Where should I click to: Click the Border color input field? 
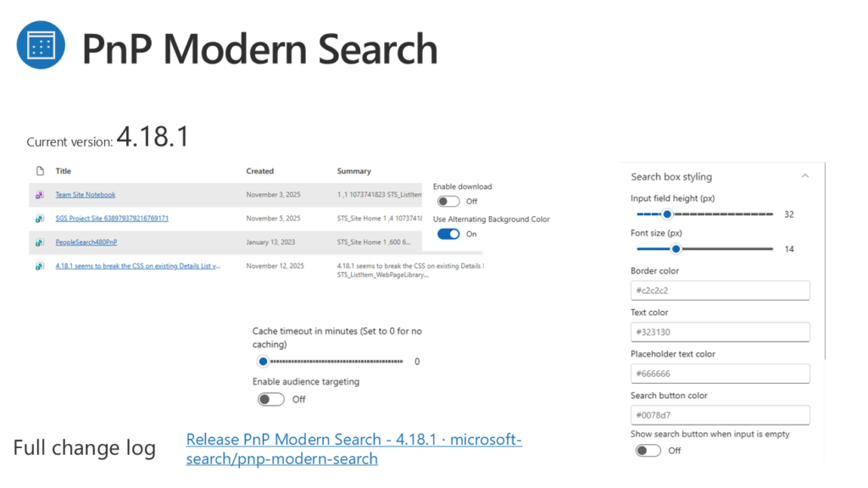click(x=720, y=291)
